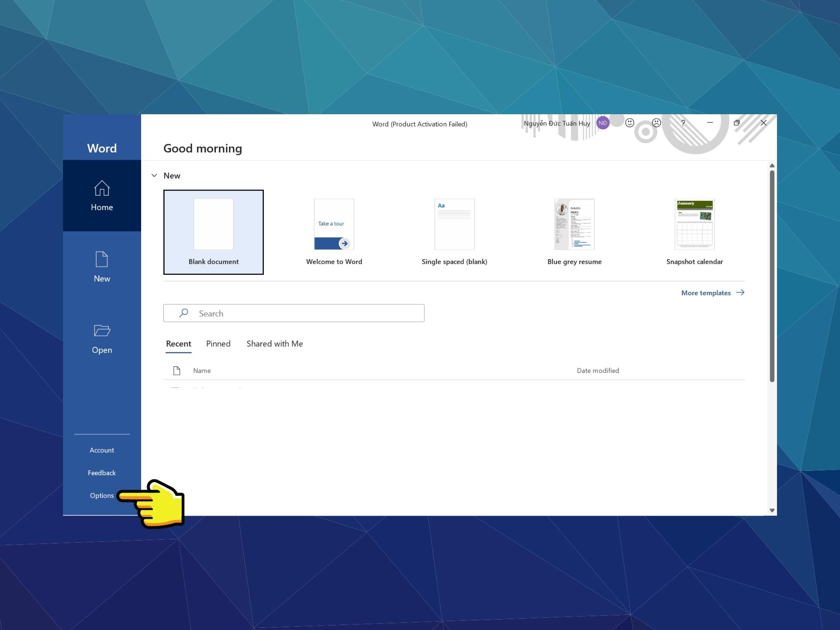Viewport: 840px width, 630px height.
Task: Click the Shared with Me tab
Action: pos(274,343)
